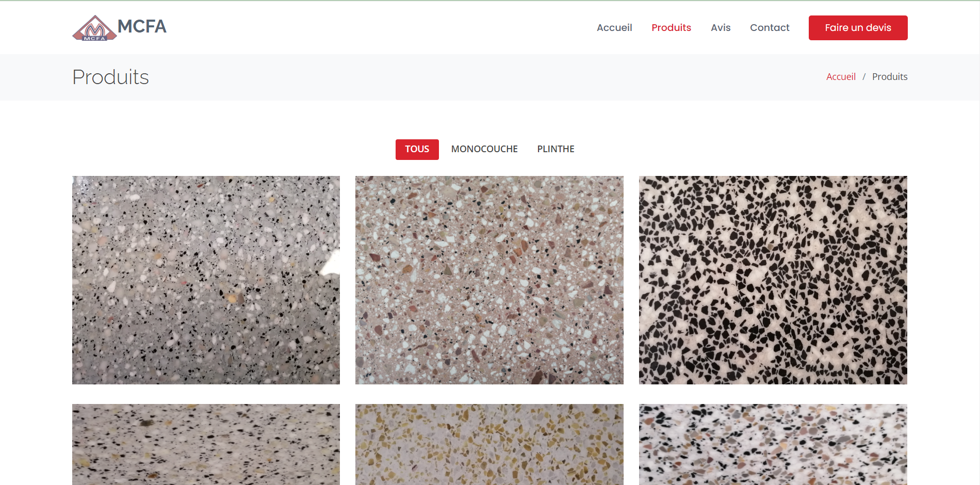Open the yellow-chip terrazzo product image

[489, 444]
